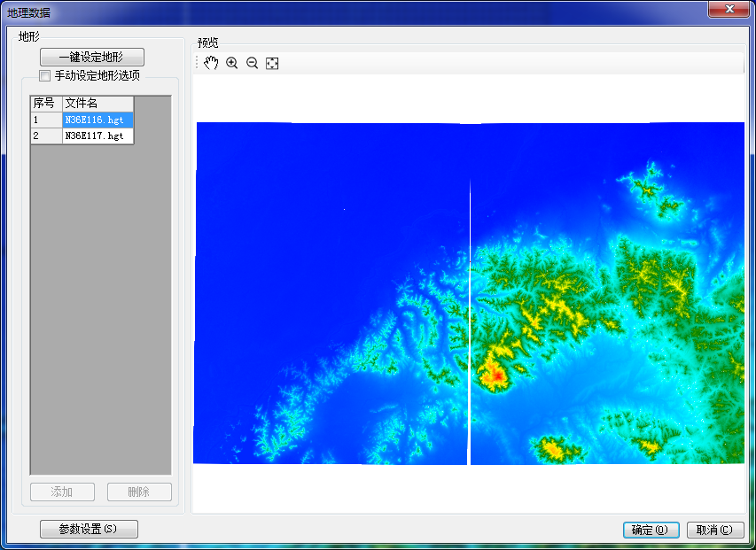Enable 手动设定地形选项 checkbox
This screenshot has height=550, width=756.
pos(45,75)
